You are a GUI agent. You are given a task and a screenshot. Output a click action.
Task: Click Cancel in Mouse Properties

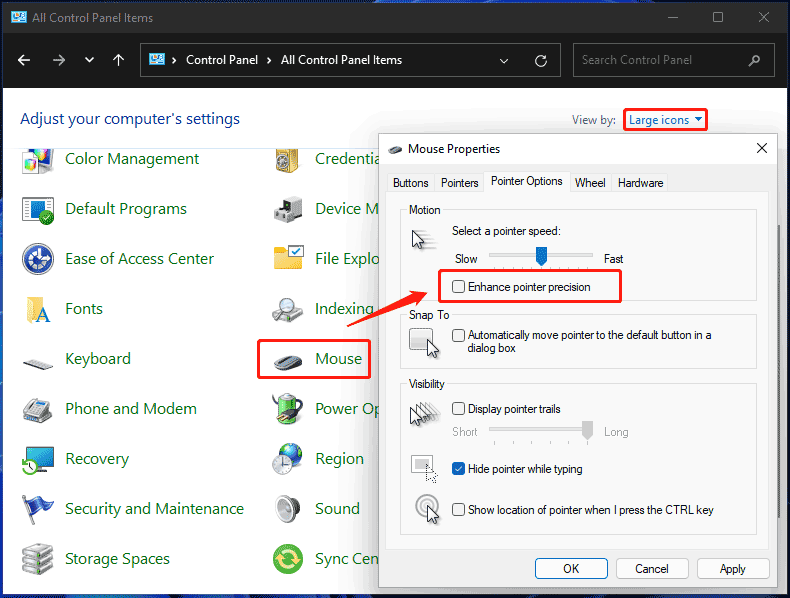(651, 569)
